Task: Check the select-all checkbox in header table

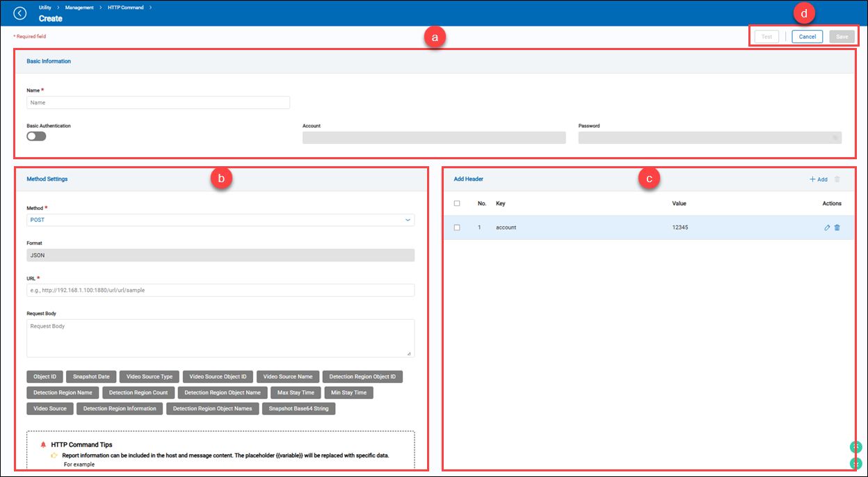Action: (457, 204)
